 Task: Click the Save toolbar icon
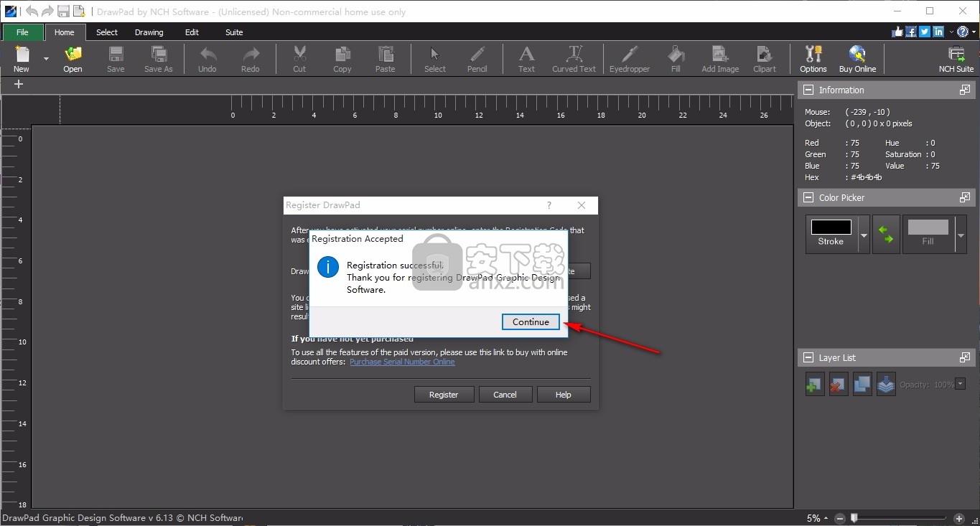pos(116,59)
